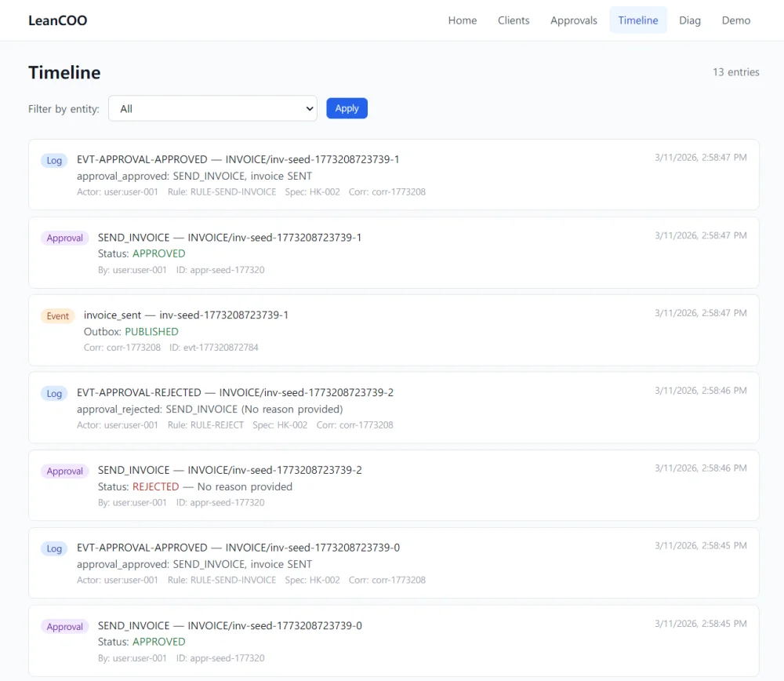Click title "EVT-APPROVAL-REJECTED — INVOICE/inv-seed-1773208723739-2"

point(235,393)
